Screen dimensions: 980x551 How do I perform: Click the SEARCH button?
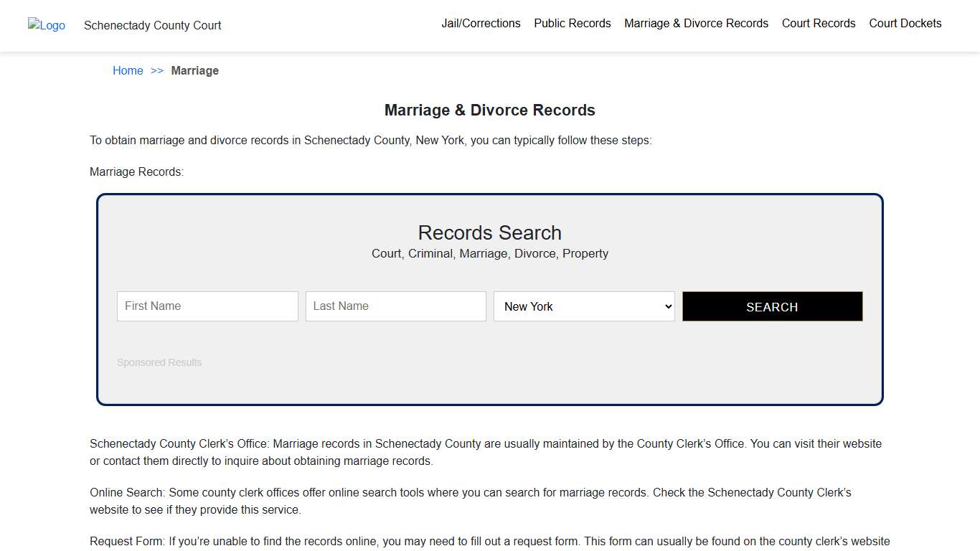[x=772, y=306]
